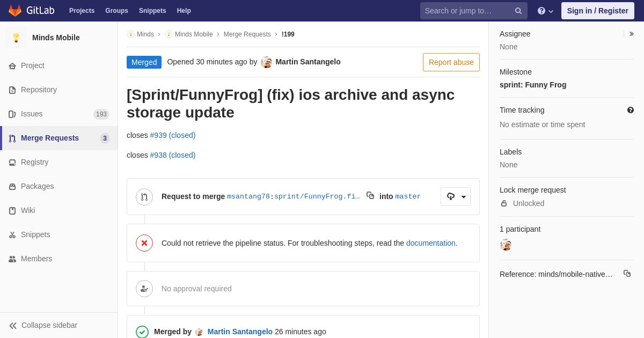Click the issues count badge 193
The image size is (644, 338).
point(101,114)
